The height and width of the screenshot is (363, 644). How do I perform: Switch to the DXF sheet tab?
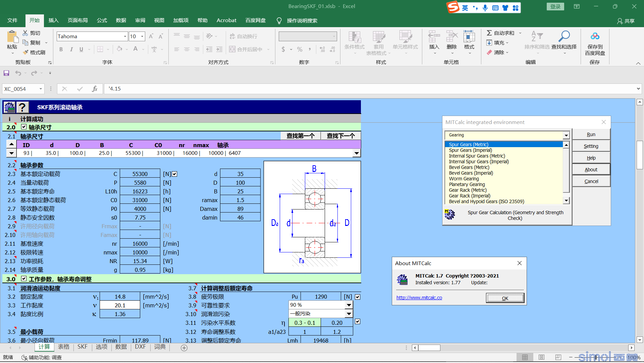click(x=140, y=347)
